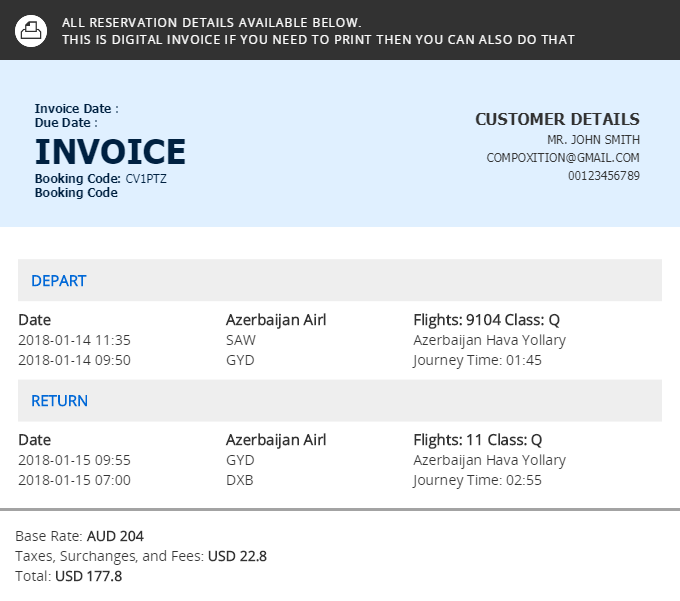Click the customer phone number 00123456789

(x=604, y=176)
